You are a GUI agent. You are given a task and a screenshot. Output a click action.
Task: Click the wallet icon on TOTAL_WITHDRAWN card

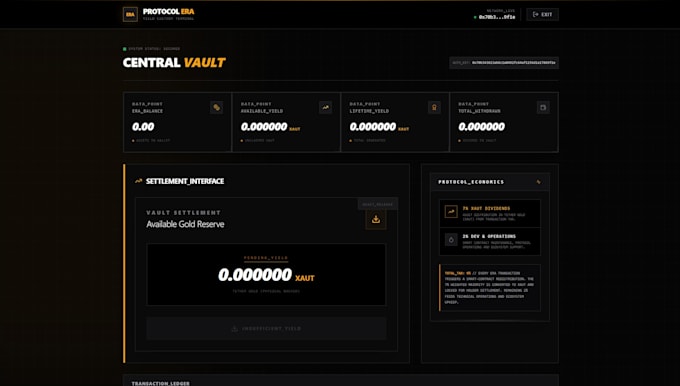[543, 108]
